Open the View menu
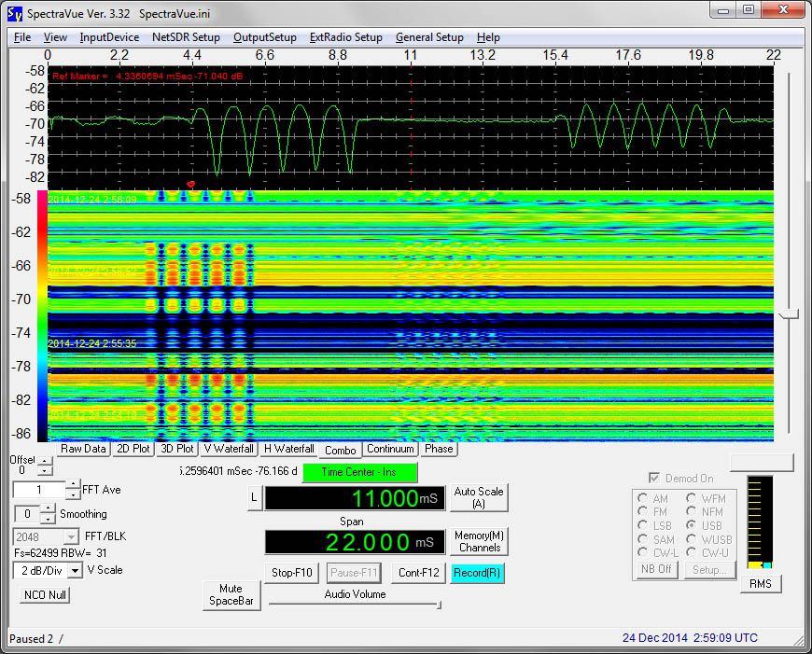812x654 pixels. 55,37
